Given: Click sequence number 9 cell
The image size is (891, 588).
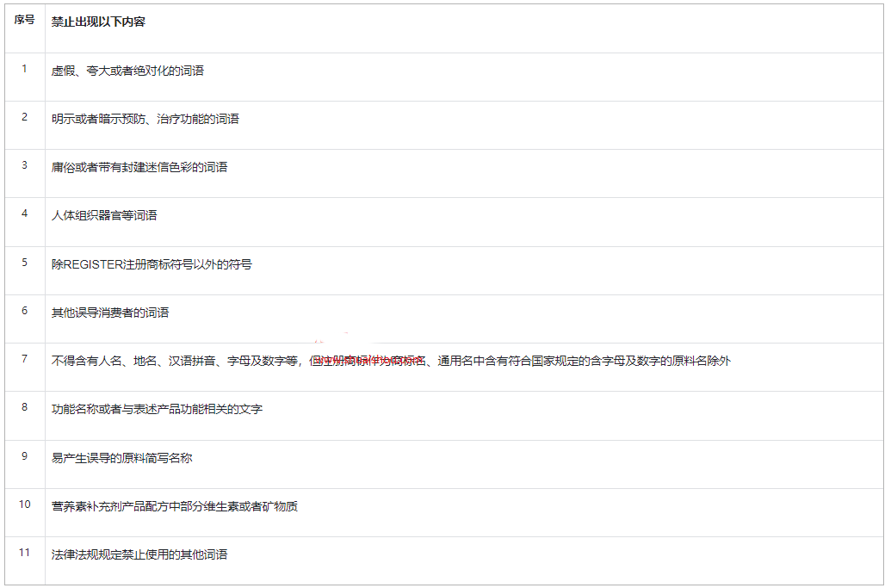Looking at the screenshot, I should pyautogui.click(x=24, y=455).
